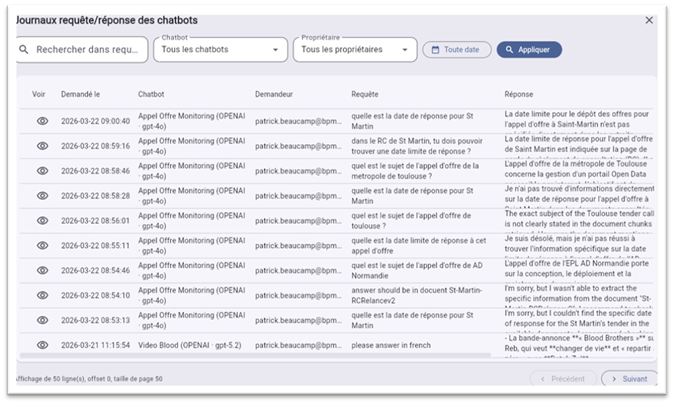Viewport: 674px width, 404px height.
Task: Go to next page with Suivant
Action: click(630, 379)
